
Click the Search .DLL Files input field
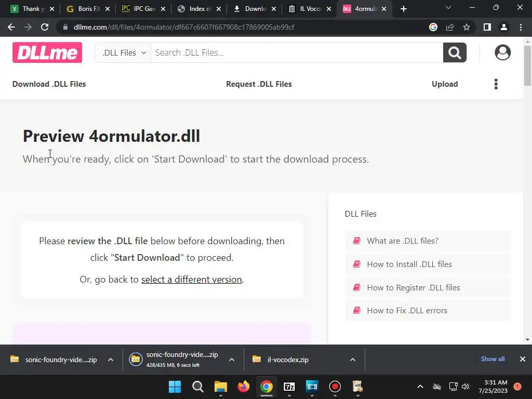[x=297, y=52]
